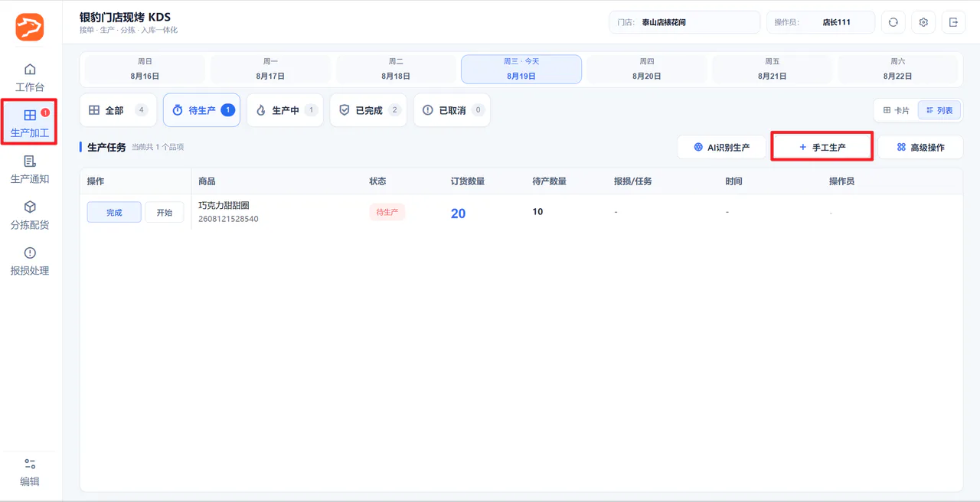Click the 银豹门店现烤 KDS title
980x502 pixels.
(x=125, y=17)
